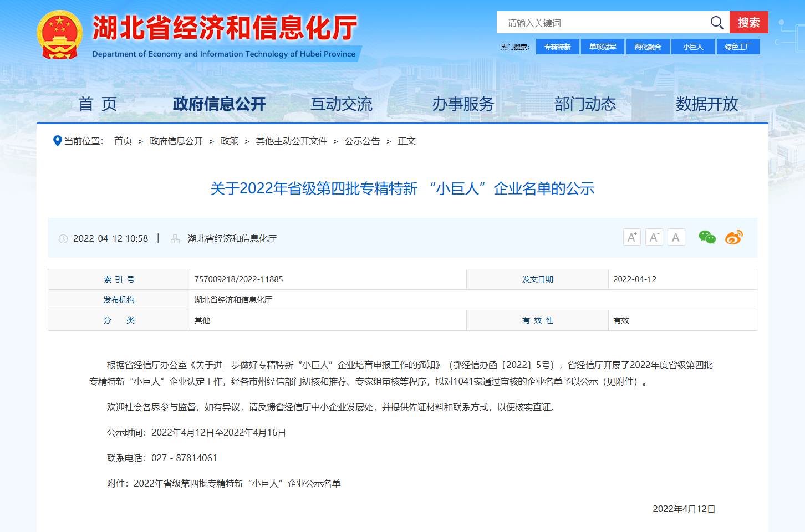Type in the keyword search field
Image resolution: width=805 pixels, height=532 pixels.
click(604, 23)
